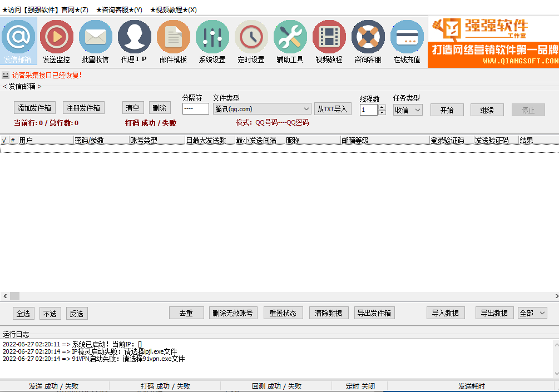Click the 删除 button
Image resolution: width=559 pixels, height=392 pixels.
click(x=160, y=108)
